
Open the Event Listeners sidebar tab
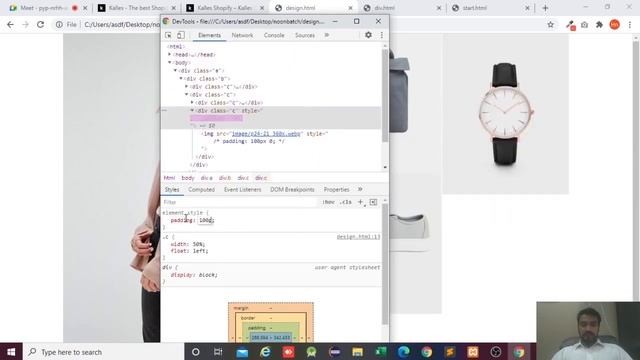[x=242, y=190]
